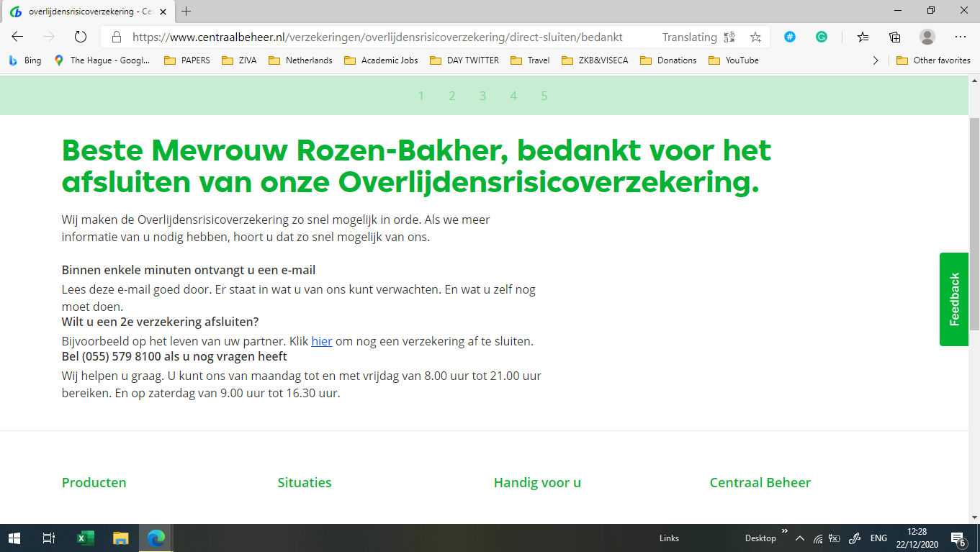
Task: Expand the hidden bookmarks chevron
Action: tap(876, 60)
